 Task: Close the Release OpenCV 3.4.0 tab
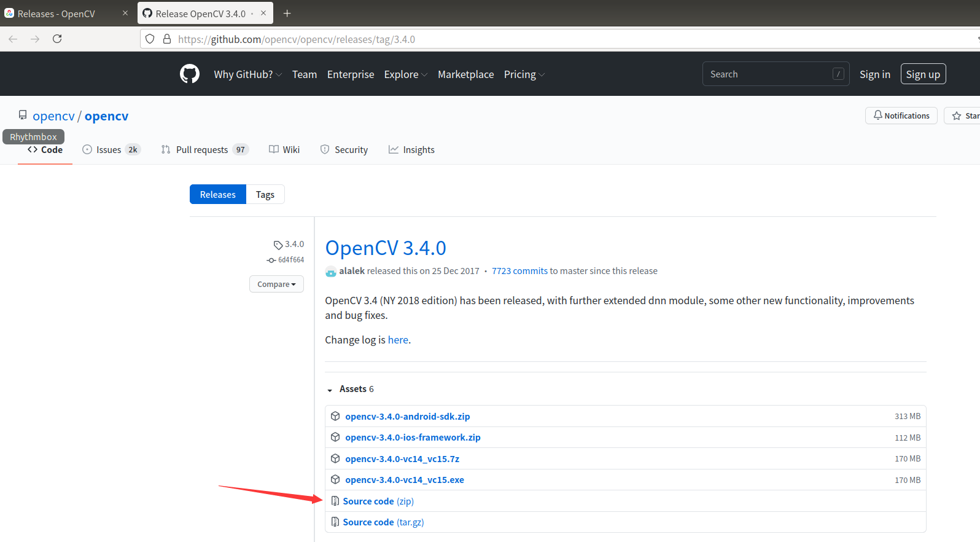pos(263,13)
